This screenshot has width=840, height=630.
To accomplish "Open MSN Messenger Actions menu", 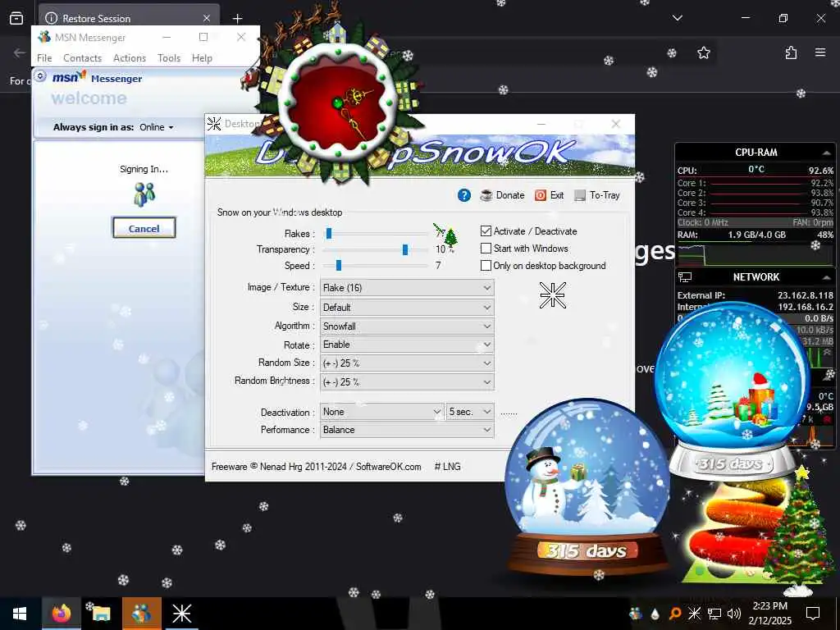I will (129, 58).
